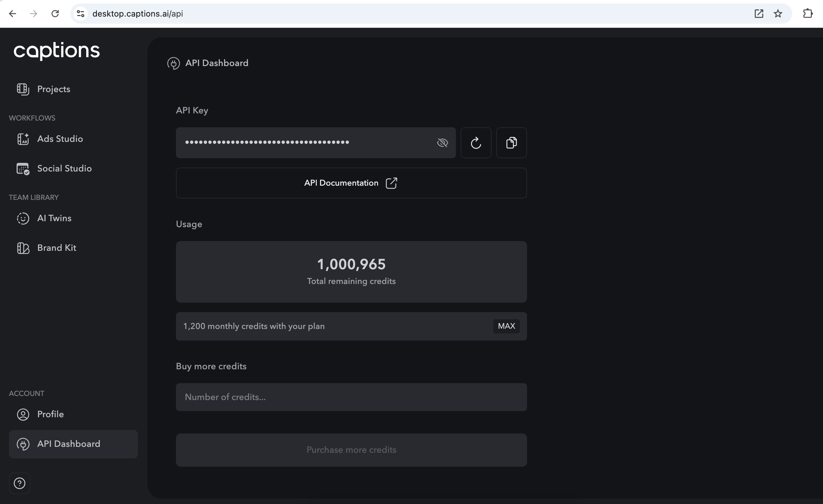
Task: Select the address bar URL desktop.captions.ai/api
Action: pyautogui.click(x=138, y=14)
